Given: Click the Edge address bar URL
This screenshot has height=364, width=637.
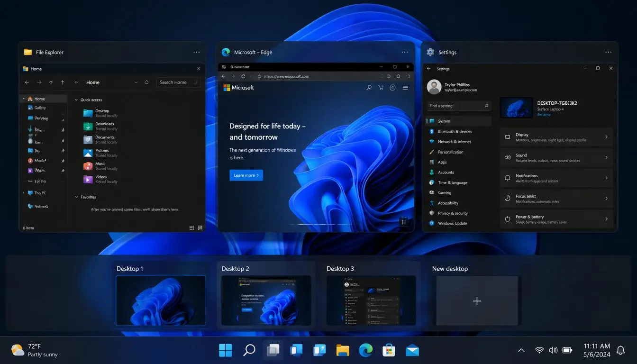Looking at the screenshot, I should click(287, 76).
